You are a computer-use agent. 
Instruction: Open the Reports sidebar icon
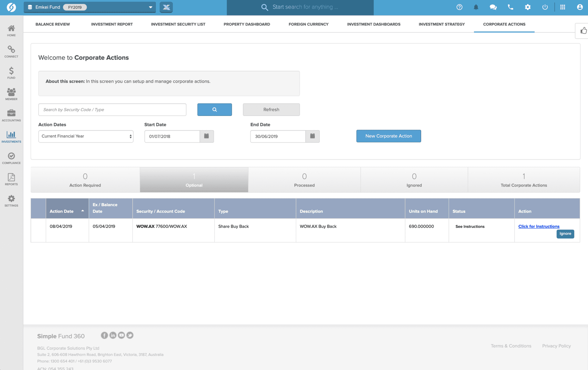[x=11, y=178]
